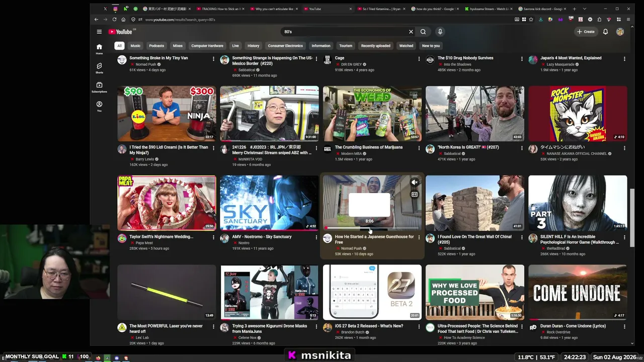The image size is (644, 362).
Task: Switch to the 'So I Tried Ketamine' tab
Action: coord(382,9)
